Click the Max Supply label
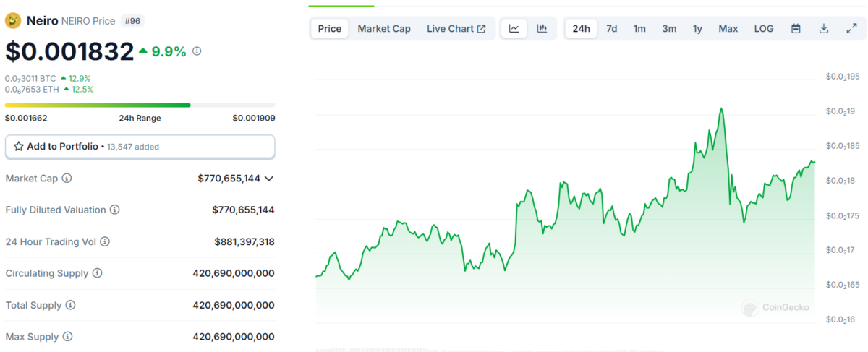 click(x=32, y=337)
